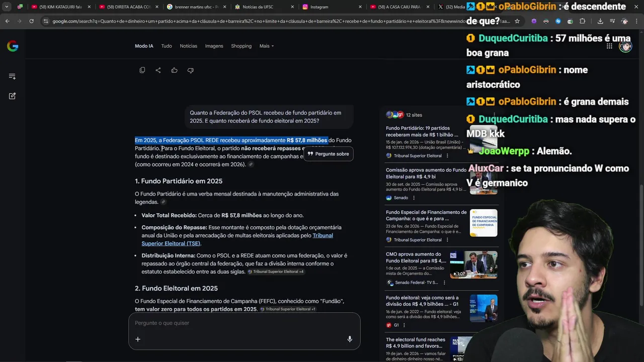Screen dimensions: 644x362
Task: Switch to Notícias search tab
Action: pyautogui.click(x=189, y=46)
